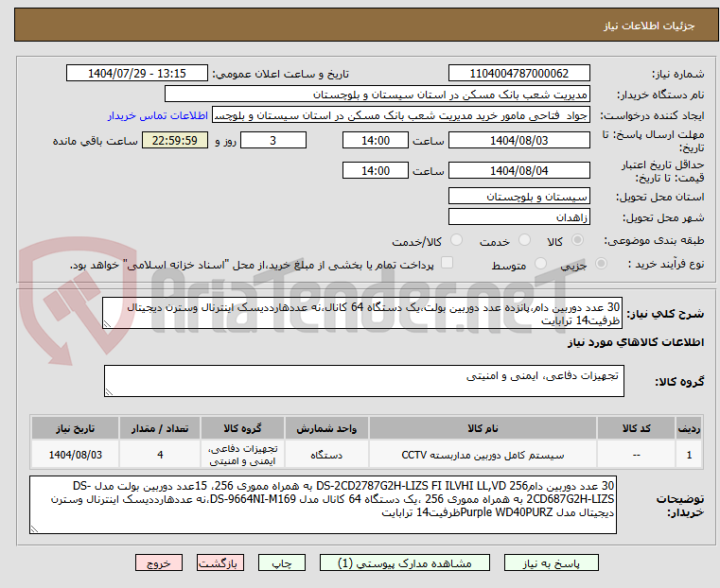Click the جزئیات اطلاعات نیاز header title

[x=649, y=26]
